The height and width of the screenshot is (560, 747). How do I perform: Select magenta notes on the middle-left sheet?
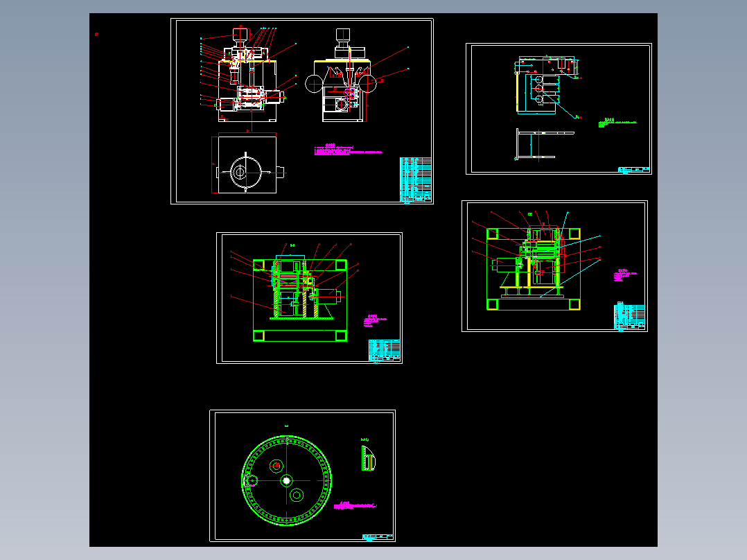(x=375, y=321)
